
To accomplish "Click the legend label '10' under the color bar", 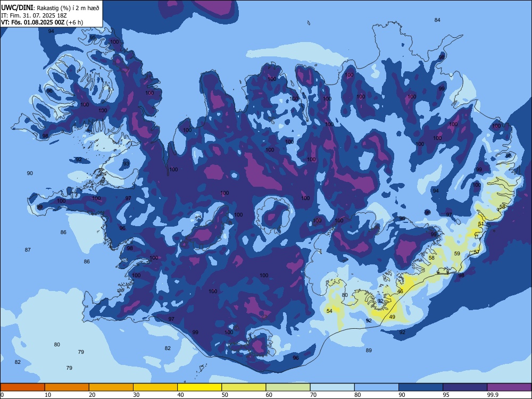I will pyautogui.click(x=48, y=395).
